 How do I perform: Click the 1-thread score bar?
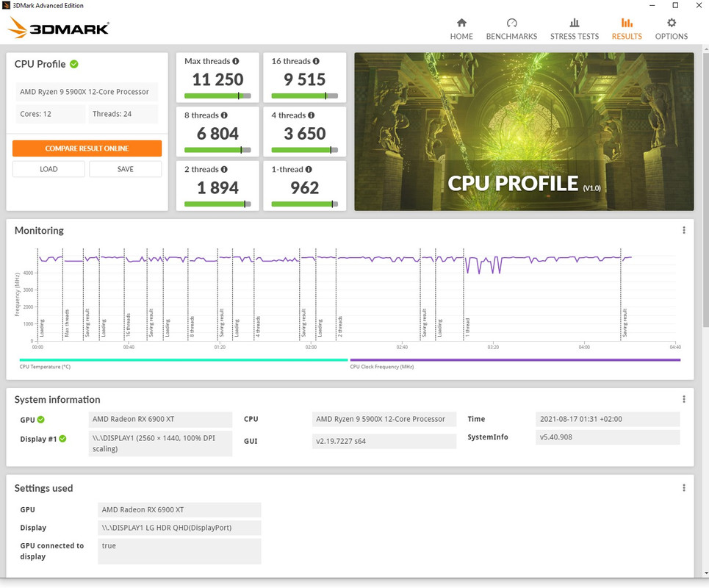point(304,204)
